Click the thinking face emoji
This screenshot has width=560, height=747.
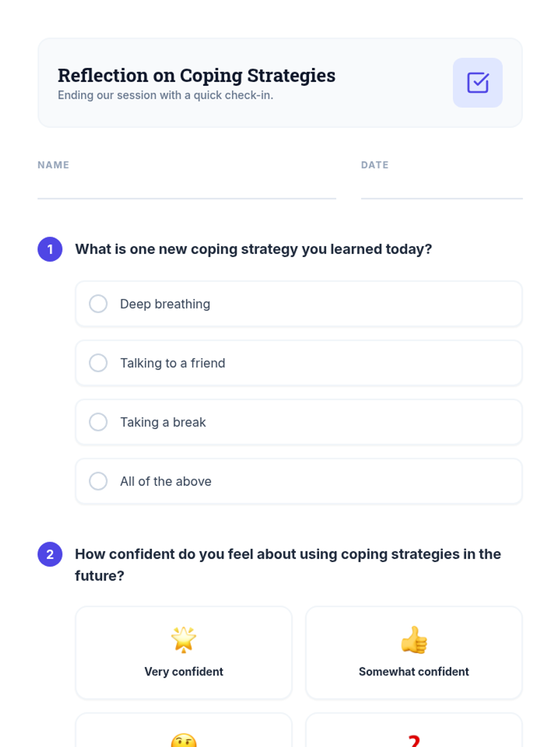183,741
